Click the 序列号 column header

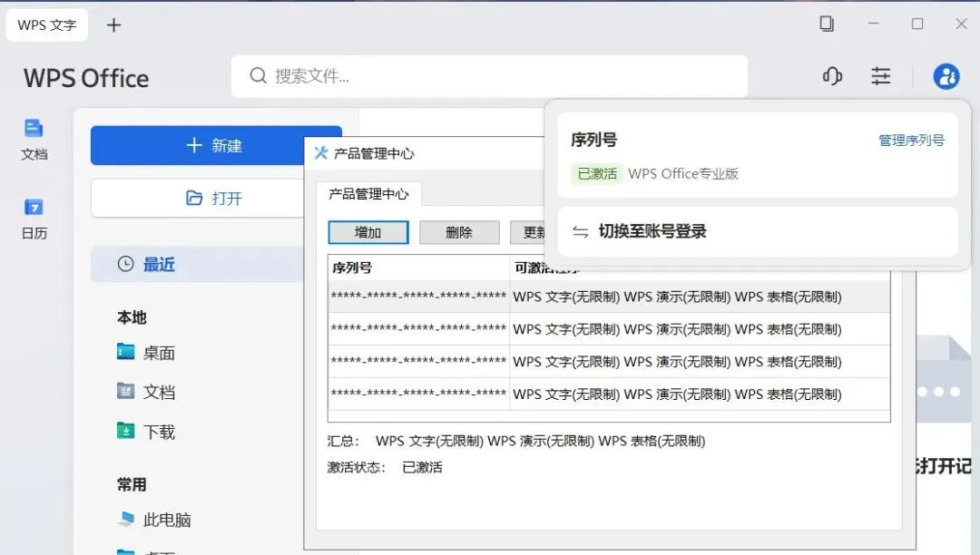[x=418, y=268]
